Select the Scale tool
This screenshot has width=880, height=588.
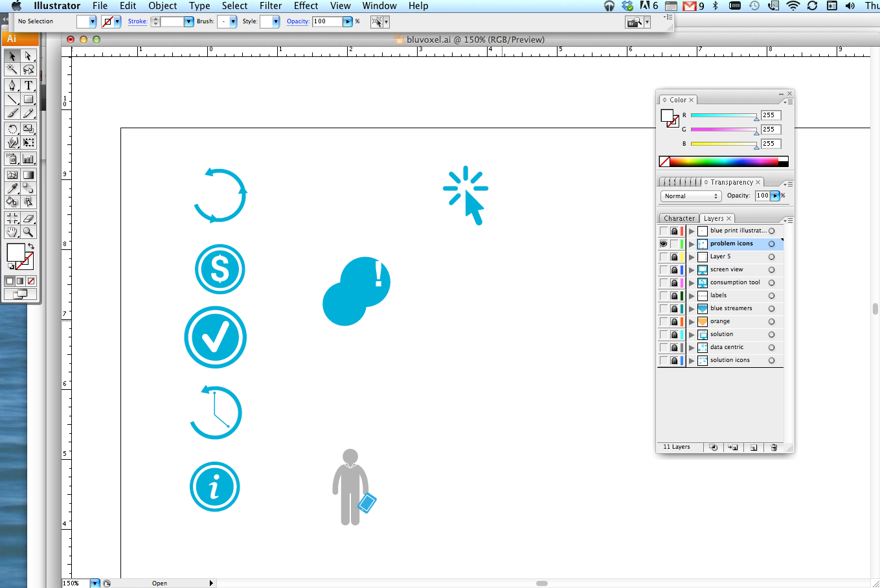coord(28,129)
